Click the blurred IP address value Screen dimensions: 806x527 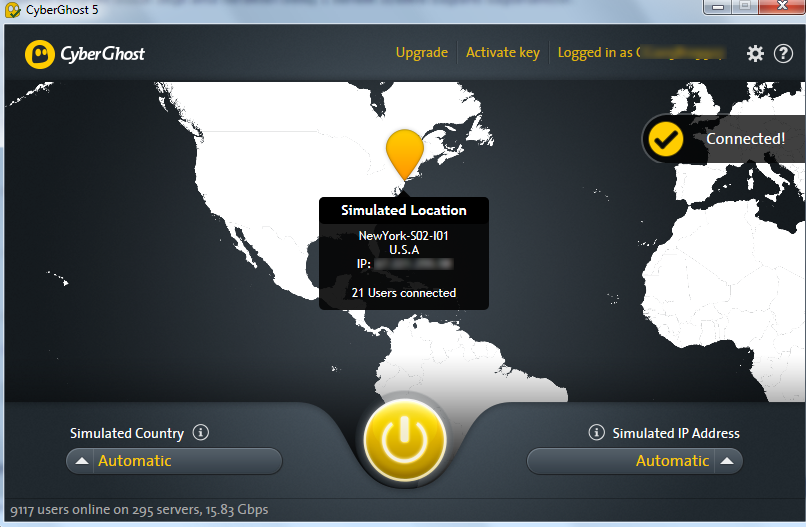[x=413, y=264]
